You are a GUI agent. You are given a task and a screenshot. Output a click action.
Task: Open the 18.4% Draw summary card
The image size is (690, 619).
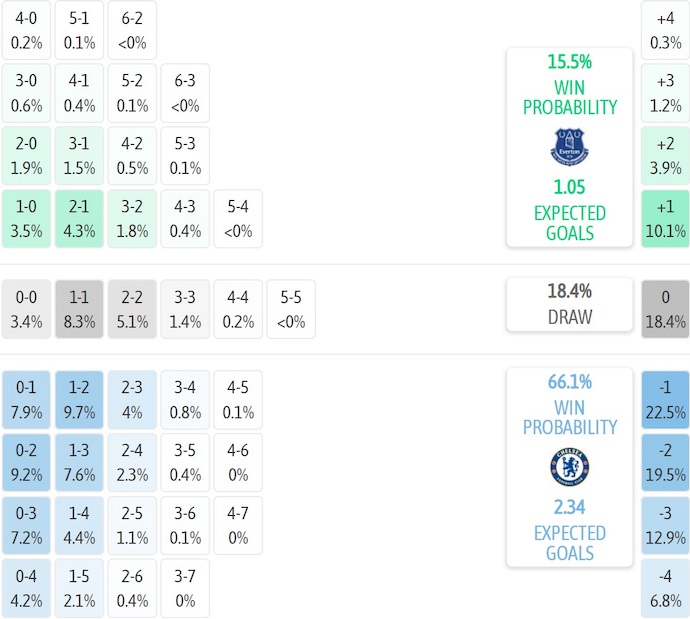[x=569, y=304]
